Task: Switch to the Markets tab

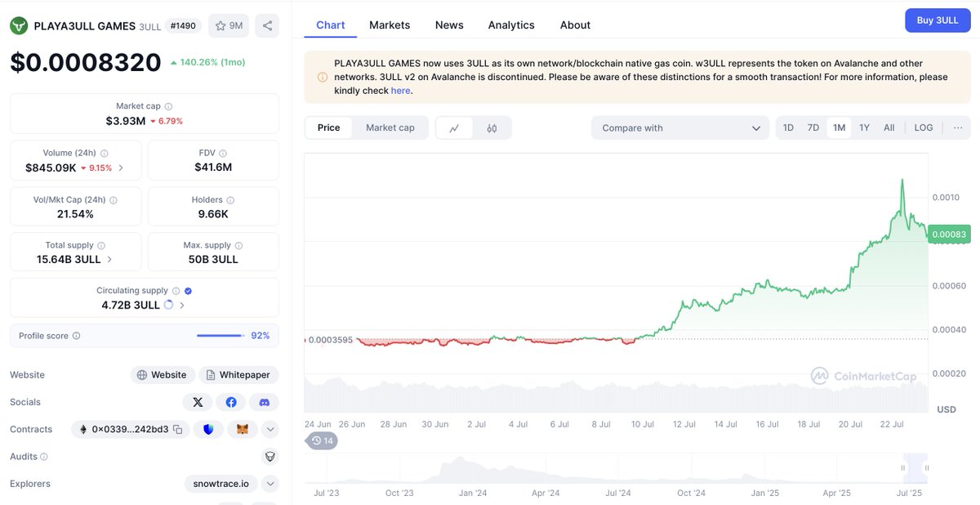Action: click(x=390, y=25)
